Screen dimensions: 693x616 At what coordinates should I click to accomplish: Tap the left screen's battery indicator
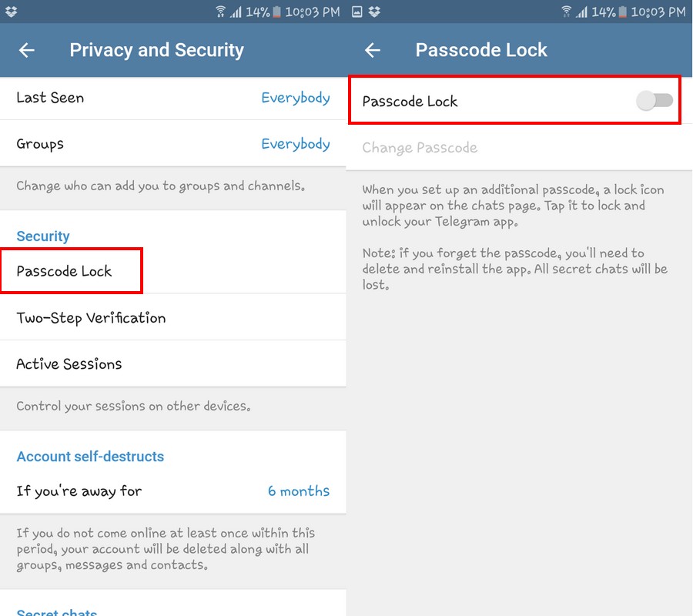tap(276, 12)
